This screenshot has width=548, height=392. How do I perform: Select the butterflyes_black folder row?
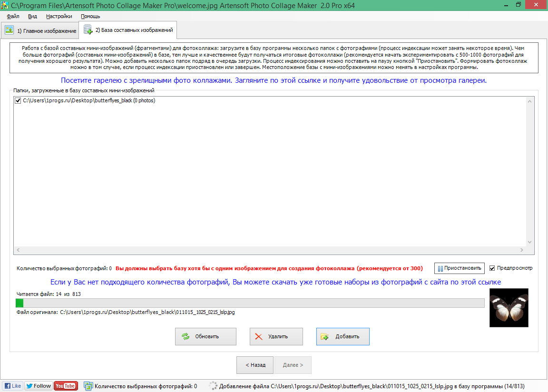(x=89, y=101)
